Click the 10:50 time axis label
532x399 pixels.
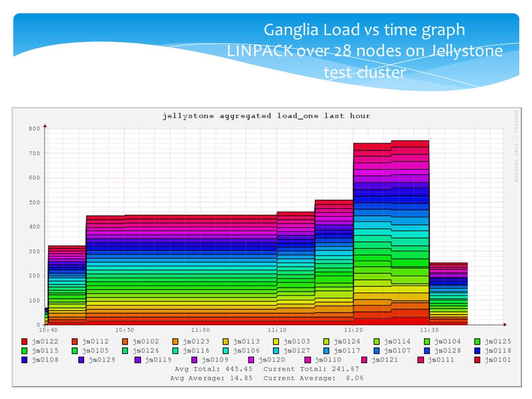pyautogui.click(x=125, y=330)
